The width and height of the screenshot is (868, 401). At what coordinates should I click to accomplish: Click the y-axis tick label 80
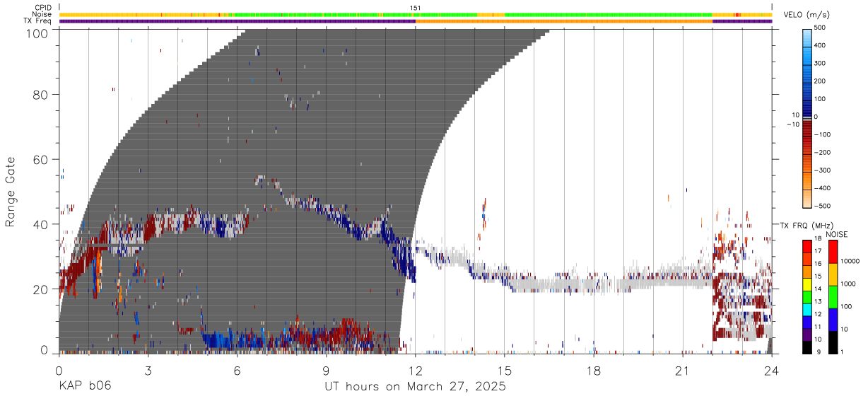tap(40, 94)
